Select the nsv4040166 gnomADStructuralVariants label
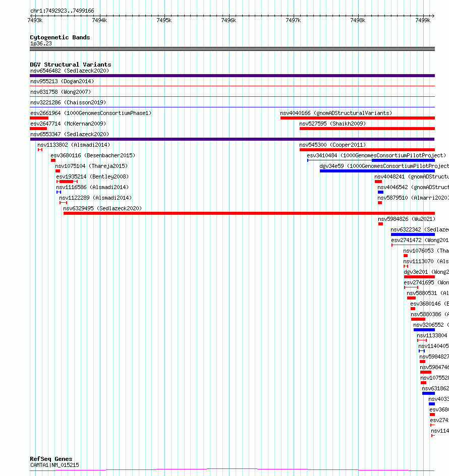This screenshot has height=476, width=449. point(336,113)
